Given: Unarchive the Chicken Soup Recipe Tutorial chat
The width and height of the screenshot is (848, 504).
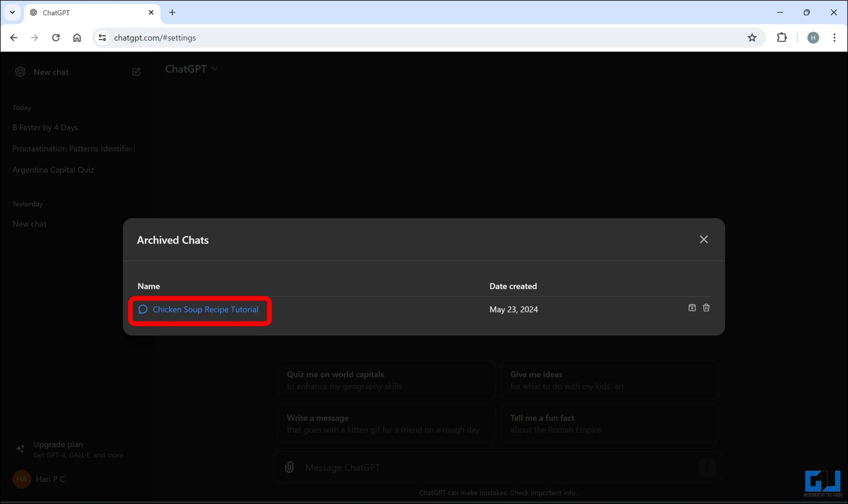Looking at the screenshot, I should tap(691, 308).
